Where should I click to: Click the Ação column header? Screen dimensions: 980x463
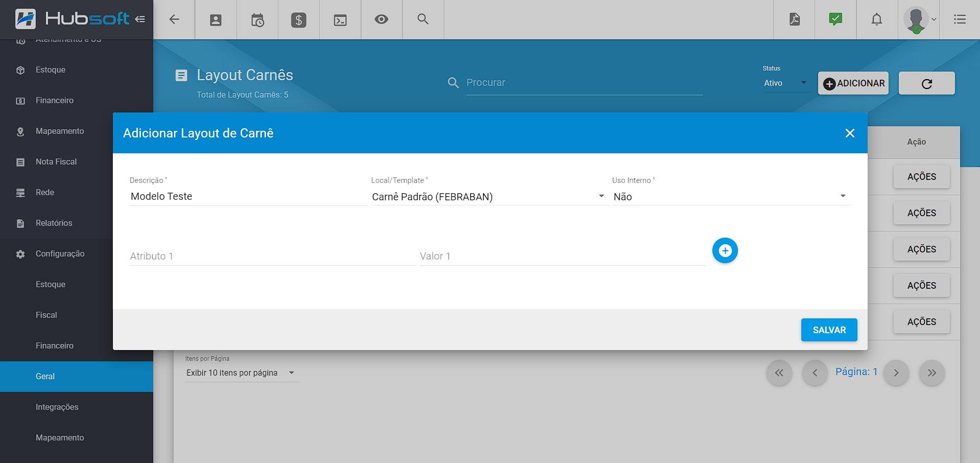pos(916,142)
